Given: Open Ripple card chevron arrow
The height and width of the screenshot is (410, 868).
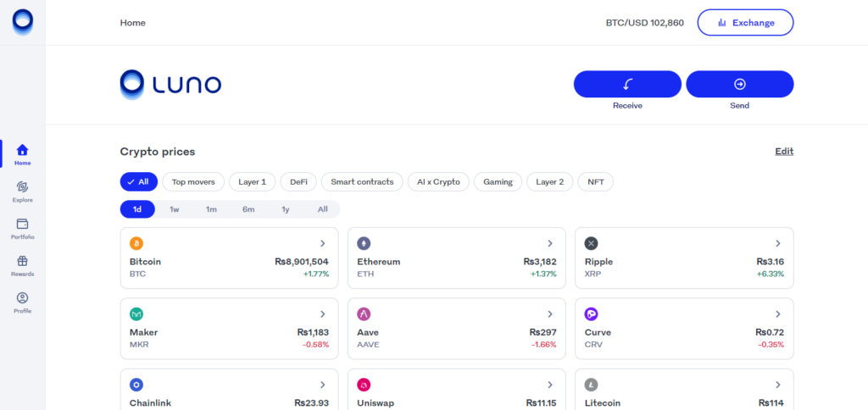Looking at the screenshot, I should [x=778, y=243].
